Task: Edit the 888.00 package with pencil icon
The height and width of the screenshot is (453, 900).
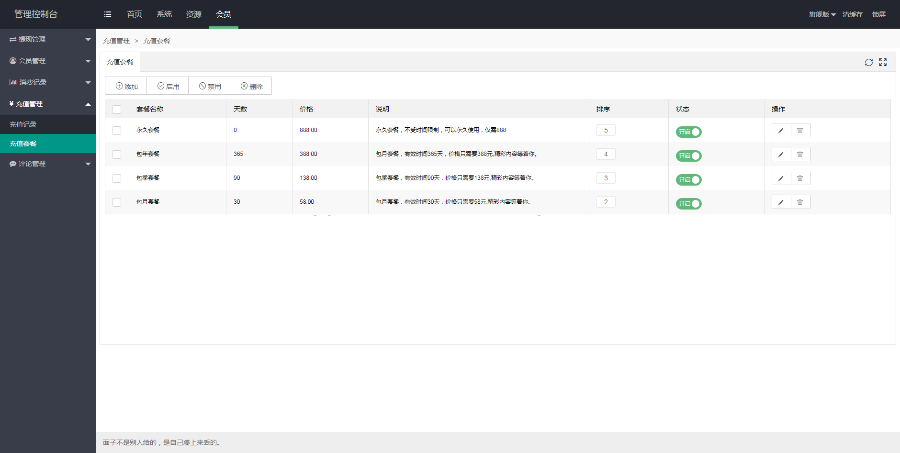Action: 781,130
